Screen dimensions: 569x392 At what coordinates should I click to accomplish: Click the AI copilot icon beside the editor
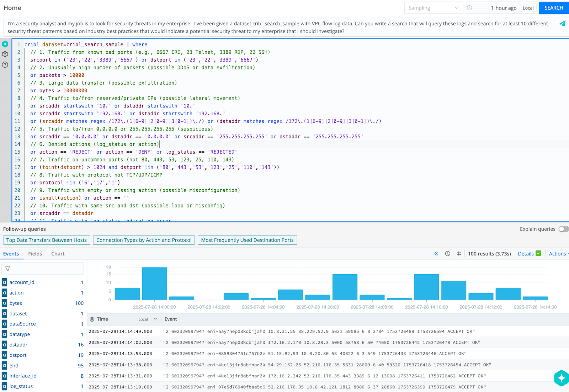coord(5,44)
